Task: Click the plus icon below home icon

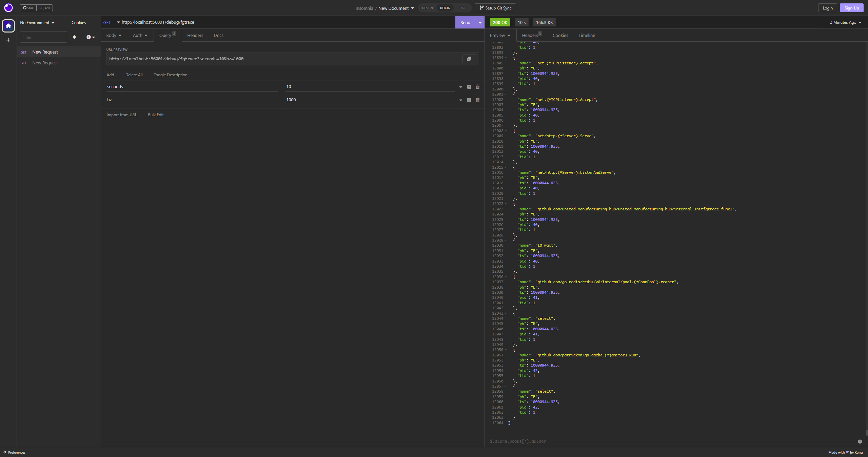Action: pos(8,40)
